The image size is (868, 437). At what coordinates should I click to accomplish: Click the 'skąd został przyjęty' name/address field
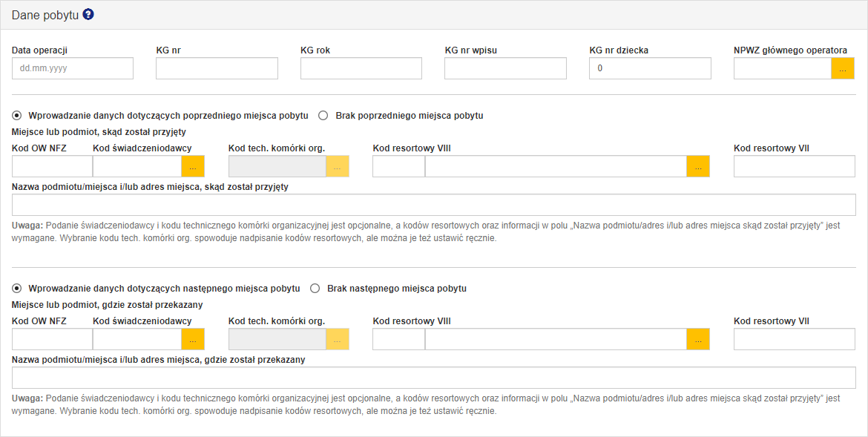tap(434, 205)
